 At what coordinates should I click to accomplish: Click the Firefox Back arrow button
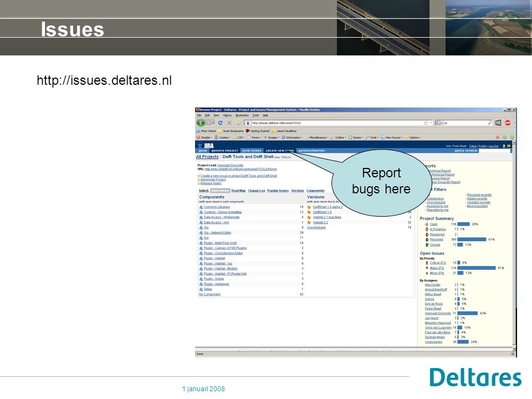click(201, 123)
